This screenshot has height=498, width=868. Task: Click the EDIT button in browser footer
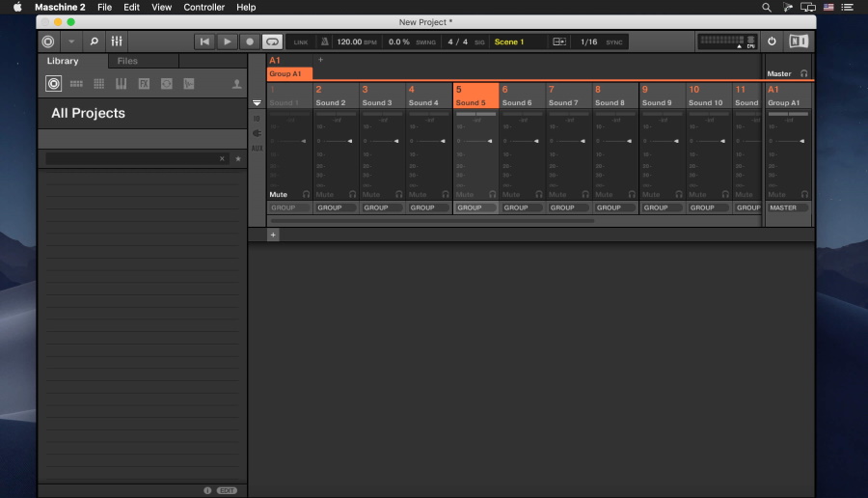[x=227, y=491]
